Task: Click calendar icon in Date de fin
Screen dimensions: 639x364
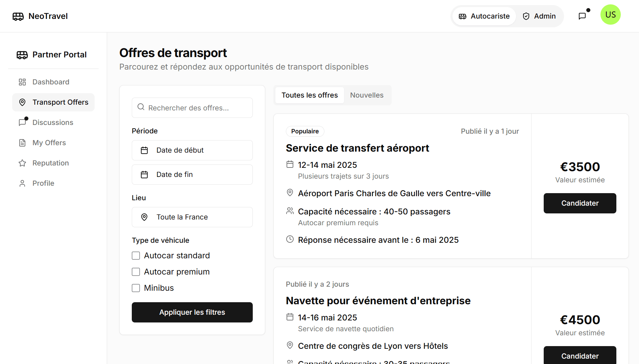Action: (144, 175)
